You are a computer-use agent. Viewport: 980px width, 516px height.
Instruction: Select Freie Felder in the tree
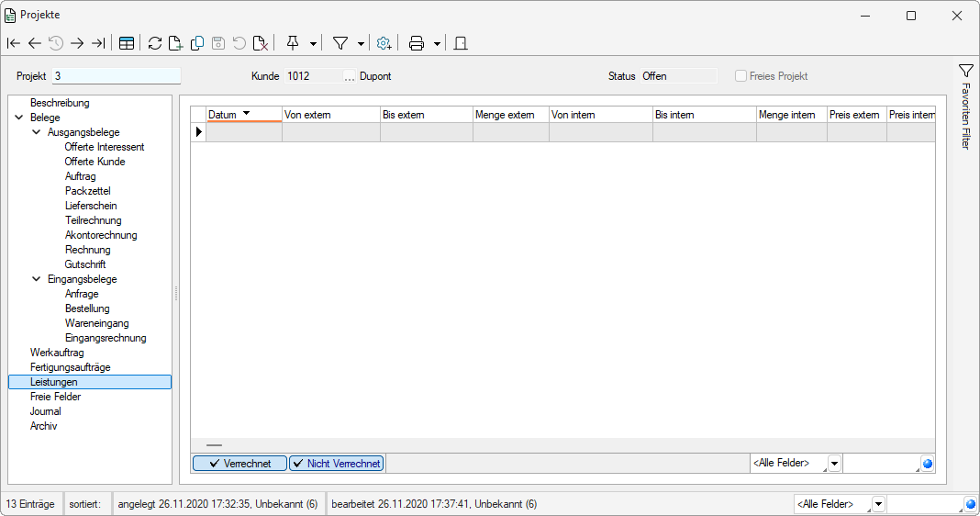point(56,397)
